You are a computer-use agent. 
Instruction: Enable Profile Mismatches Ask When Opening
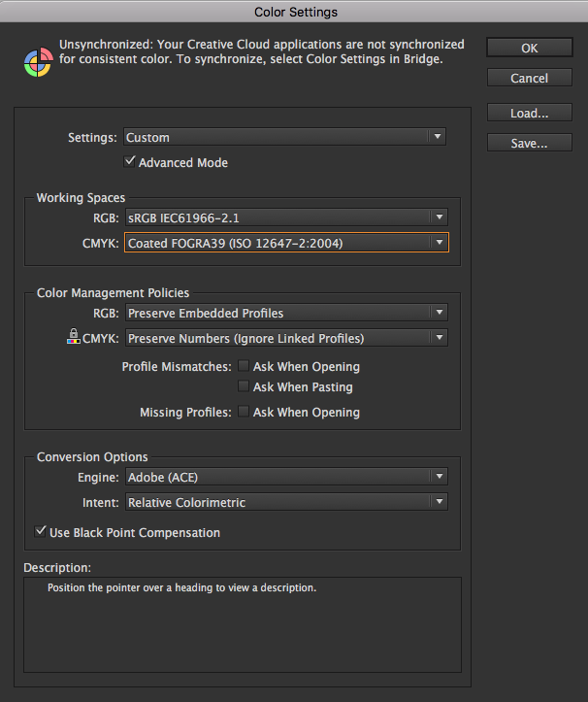pyautogui.click(x=244, y=366)
